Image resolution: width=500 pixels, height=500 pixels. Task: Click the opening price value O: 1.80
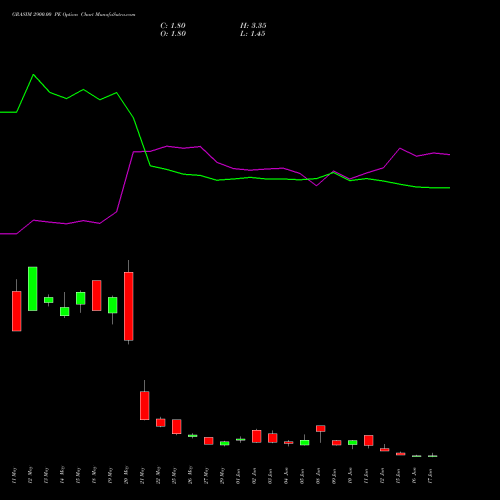pos(173,34)
